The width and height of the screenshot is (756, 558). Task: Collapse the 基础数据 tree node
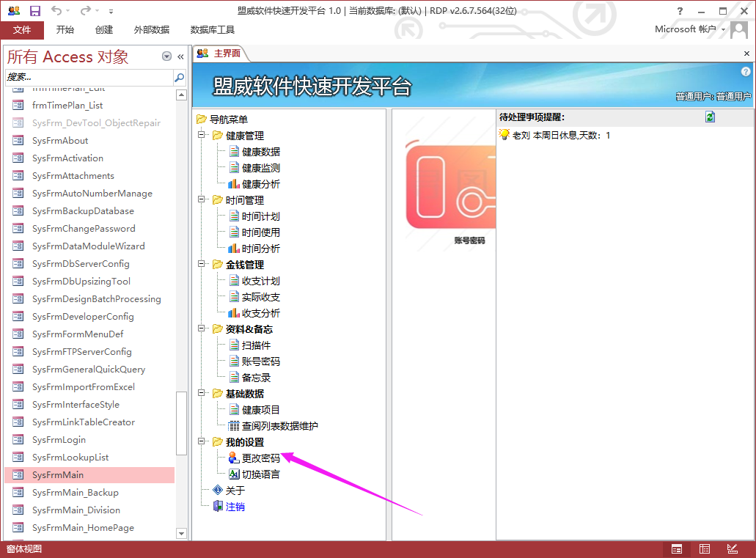pyautogui.click(x=202, y=394)
